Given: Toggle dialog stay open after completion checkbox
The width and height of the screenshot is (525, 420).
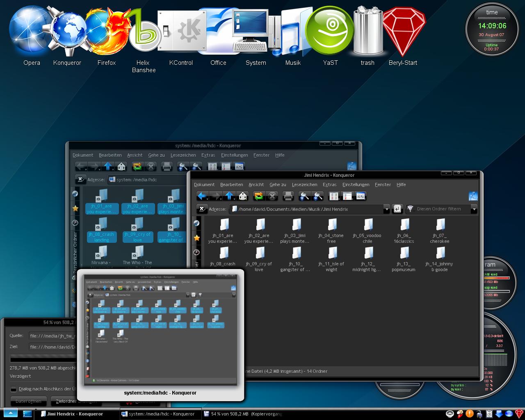Looking at the screenshot, I should tap(14, 389).
